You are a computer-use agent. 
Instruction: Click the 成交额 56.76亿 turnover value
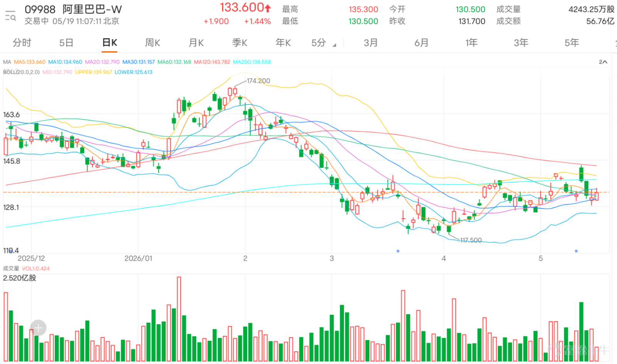[x=600, y=21]
